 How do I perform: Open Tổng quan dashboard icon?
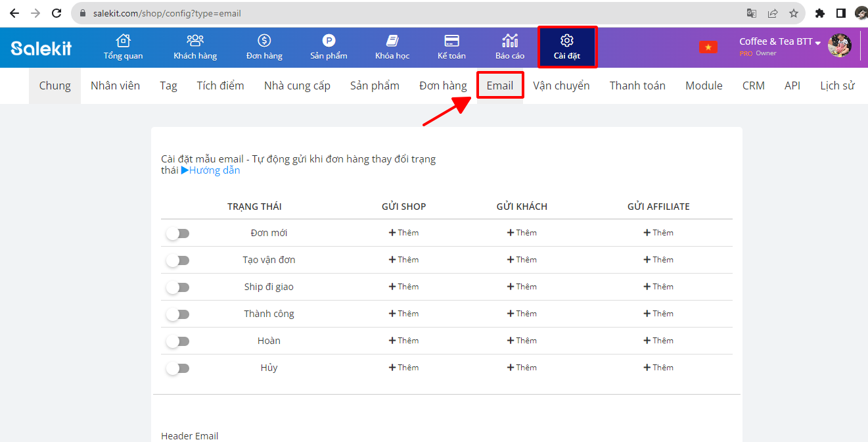point(123,41)
